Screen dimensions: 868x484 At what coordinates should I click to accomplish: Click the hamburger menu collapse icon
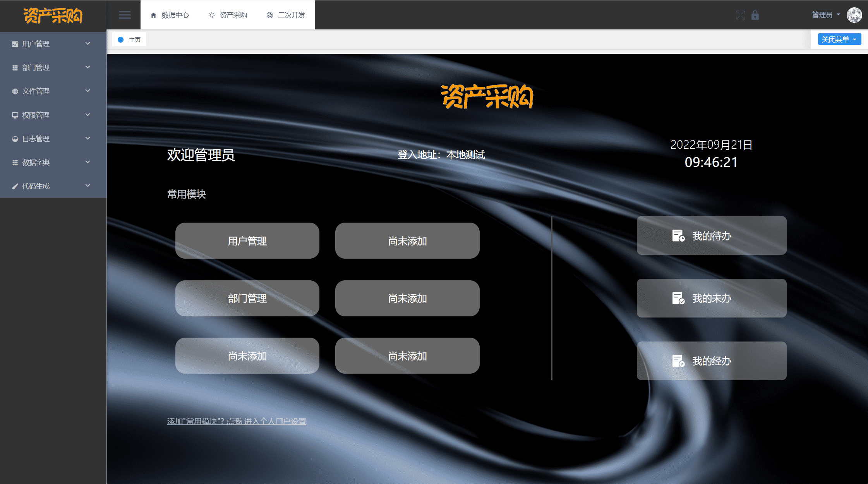(125, 15)
